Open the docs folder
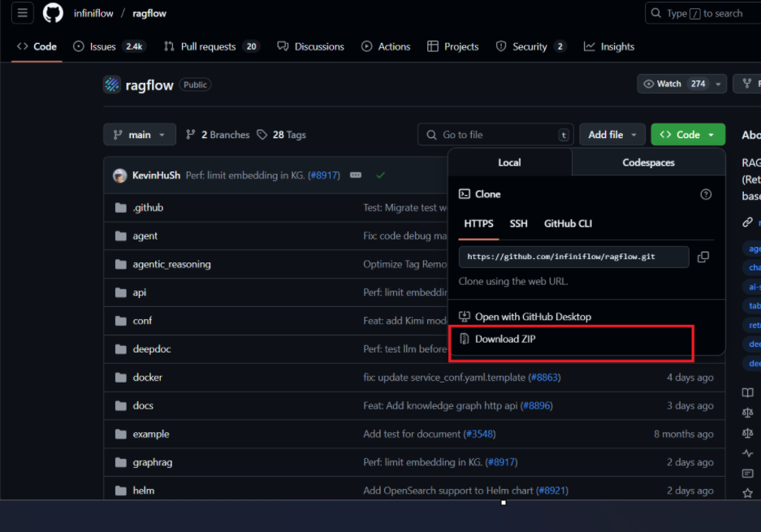This screenshot has width=761, height=532. point(143,405)
